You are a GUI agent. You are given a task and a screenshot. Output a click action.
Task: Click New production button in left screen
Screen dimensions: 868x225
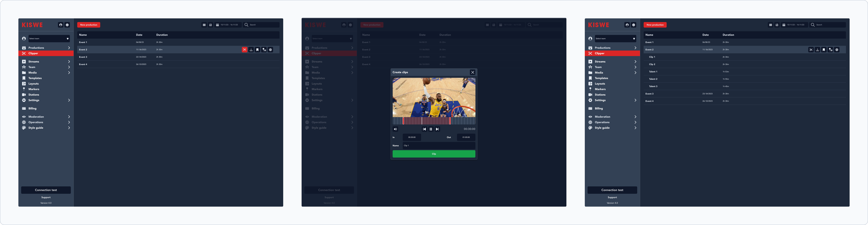point(89,25)
